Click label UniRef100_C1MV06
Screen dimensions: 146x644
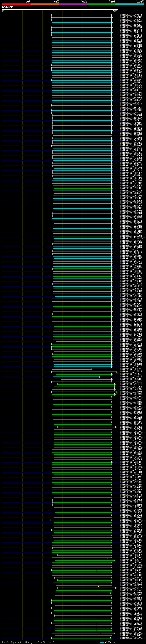(131, 392)
